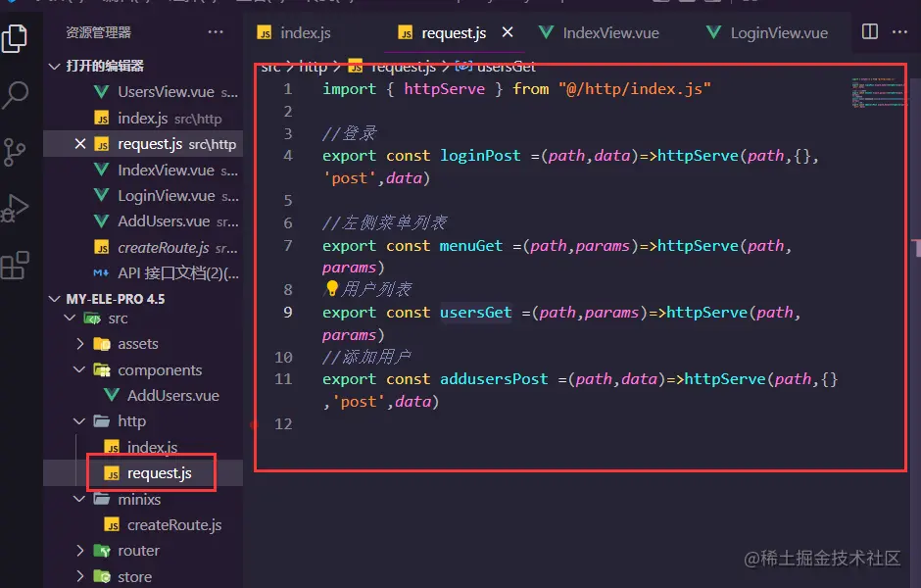Expand the assets folder
The width and height of the screenshot is (921, 588).
[80, 344]
